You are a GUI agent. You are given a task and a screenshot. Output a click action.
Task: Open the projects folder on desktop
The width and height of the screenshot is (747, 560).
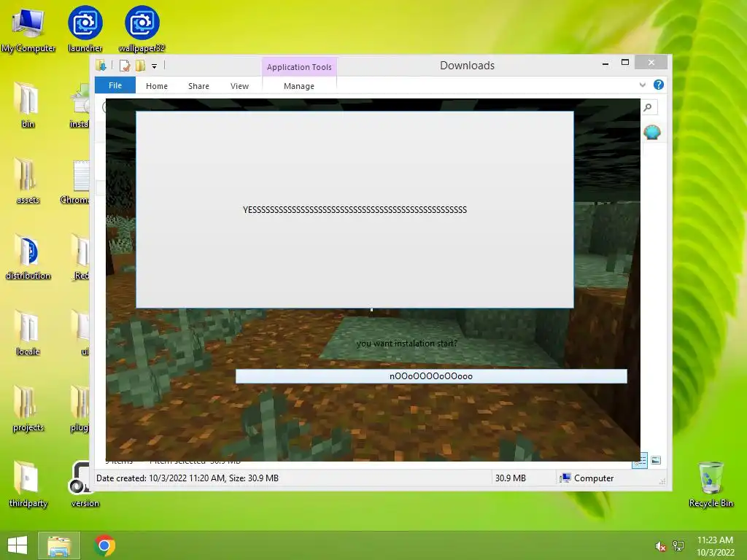[x=28, y=408]
